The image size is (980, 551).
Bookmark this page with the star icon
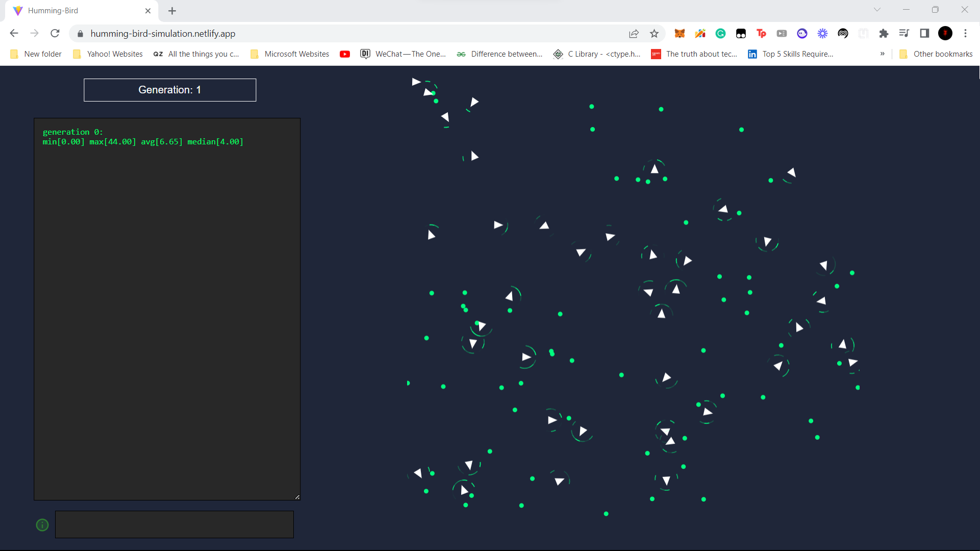[655, 33]
